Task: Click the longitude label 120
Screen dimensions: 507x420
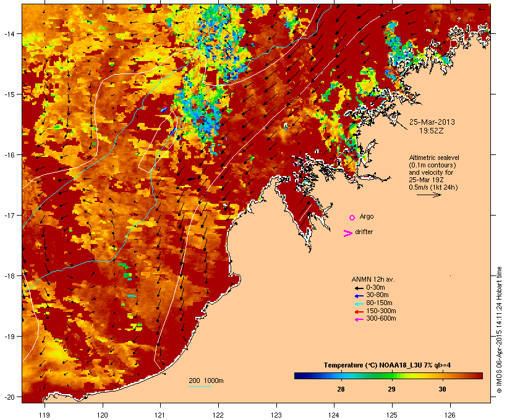Action: click(103, 415)
